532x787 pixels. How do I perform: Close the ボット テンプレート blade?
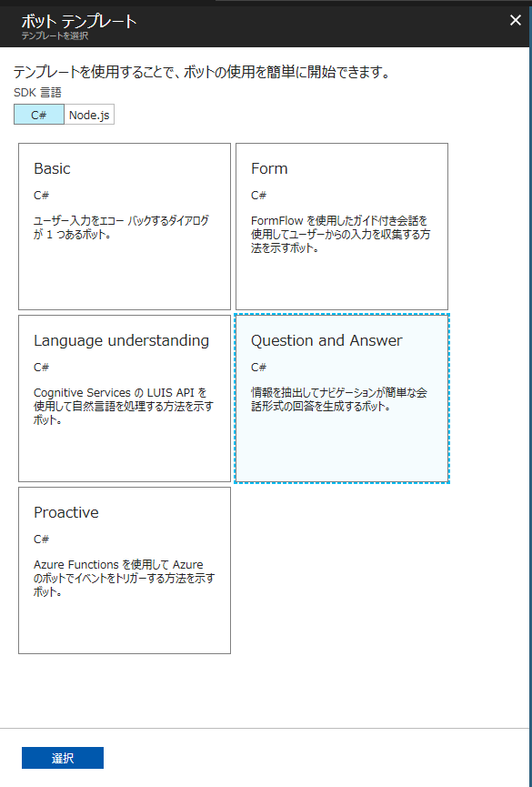[x=515, y=21]
